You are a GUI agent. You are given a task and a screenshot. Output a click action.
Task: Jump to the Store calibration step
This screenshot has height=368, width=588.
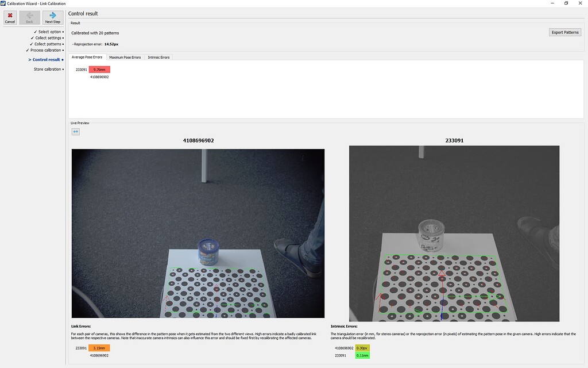(48, 68)
